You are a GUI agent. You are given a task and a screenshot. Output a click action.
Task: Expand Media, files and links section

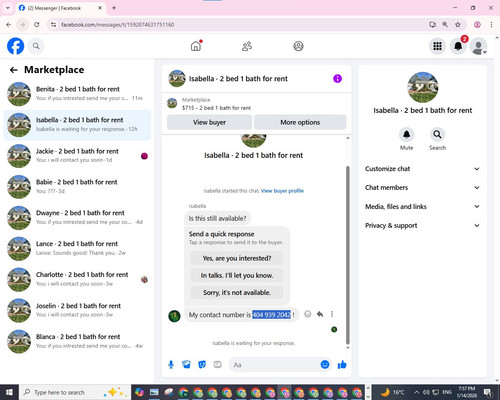[x=423, y=207]
